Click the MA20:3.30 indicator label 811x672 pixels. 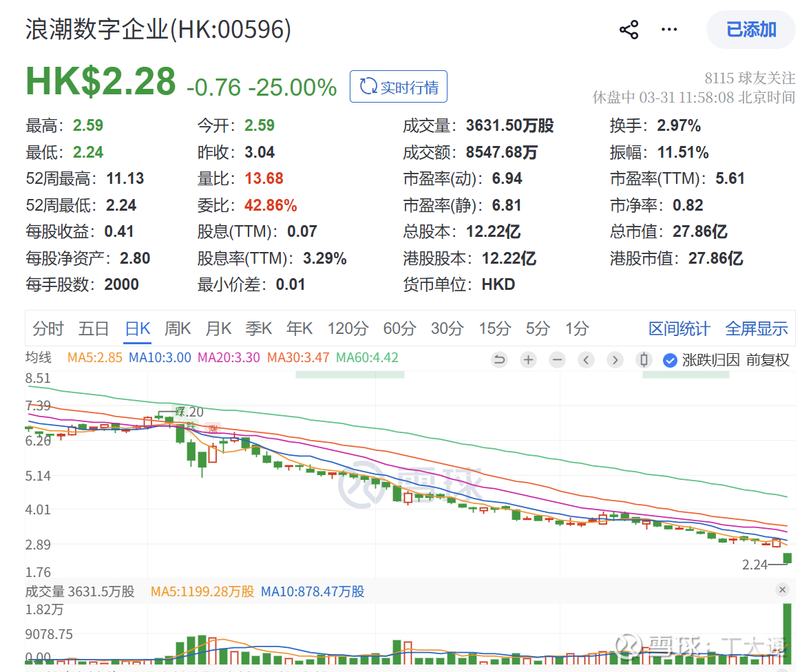coord(229,357)
